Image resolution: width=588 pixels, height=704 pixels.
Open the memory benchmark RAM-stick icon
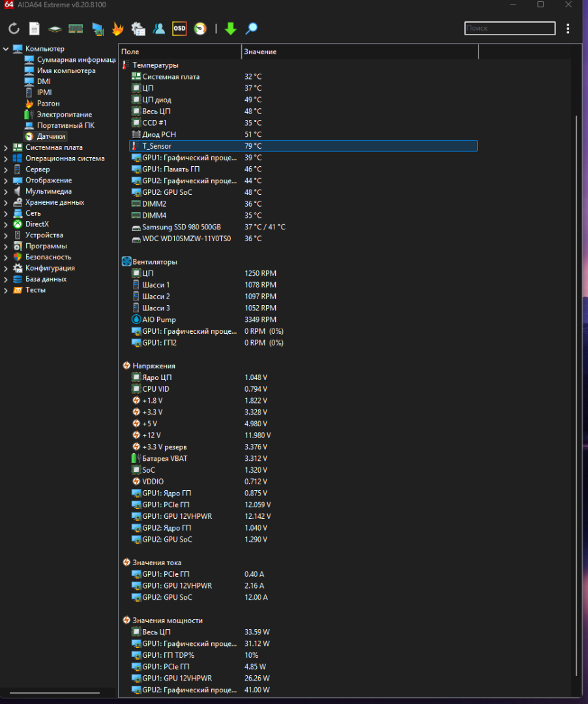76,29
